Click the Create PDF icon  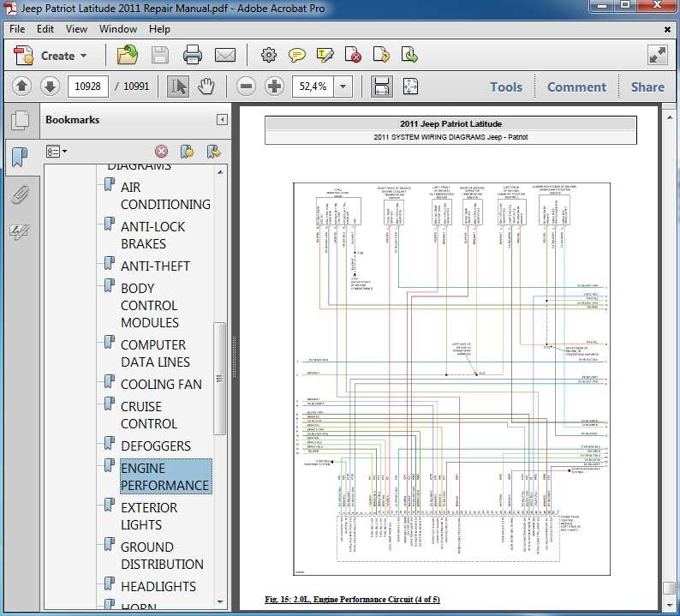[x=23, y=56]
